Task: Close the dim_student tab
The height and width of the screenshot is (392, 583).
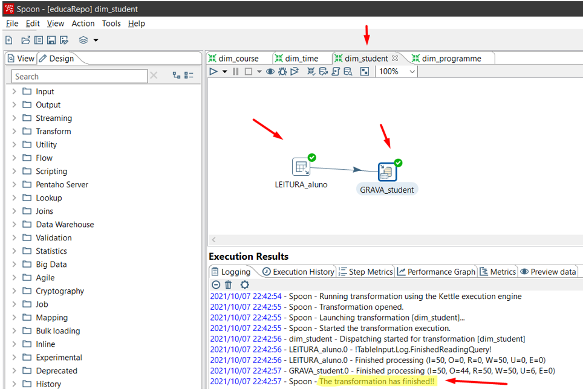Action: pyautogui.click(x=395, y=58)
